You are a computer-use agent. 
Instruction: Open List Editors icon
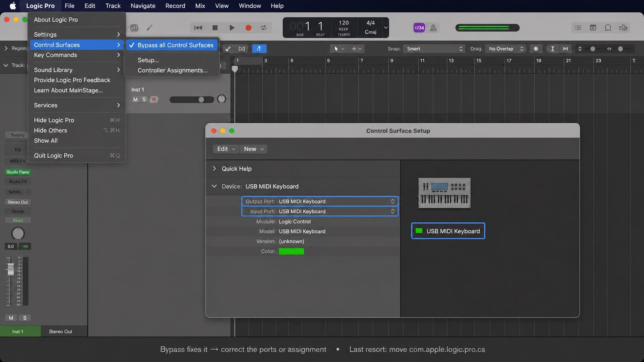coord(578,28)
